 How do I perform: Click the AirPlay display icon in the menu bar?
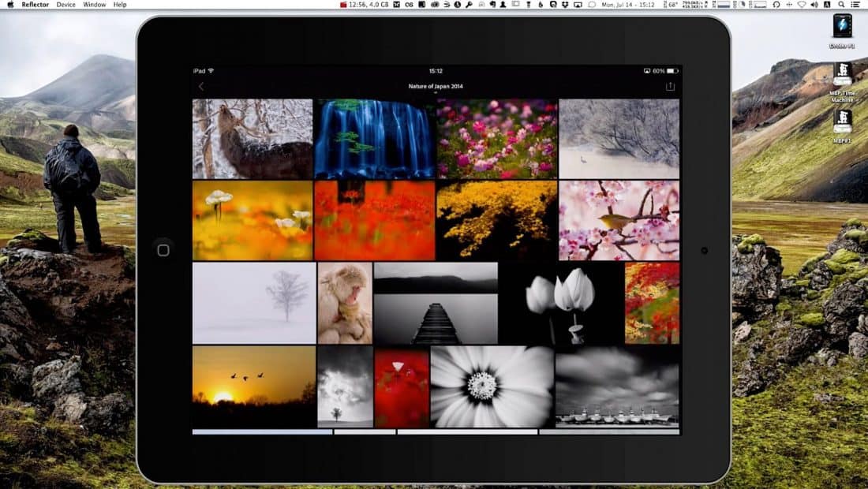[x=578, y=5]
